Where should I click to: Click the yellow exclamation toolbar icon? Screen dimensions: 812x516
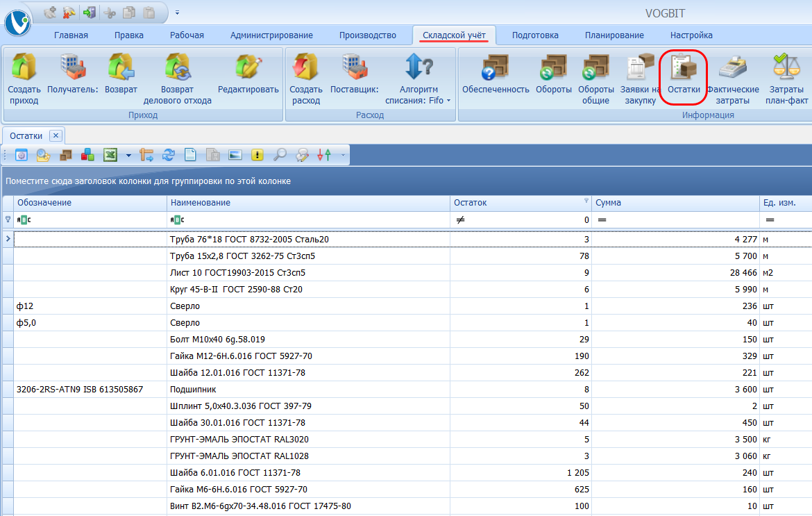(257, 156)
